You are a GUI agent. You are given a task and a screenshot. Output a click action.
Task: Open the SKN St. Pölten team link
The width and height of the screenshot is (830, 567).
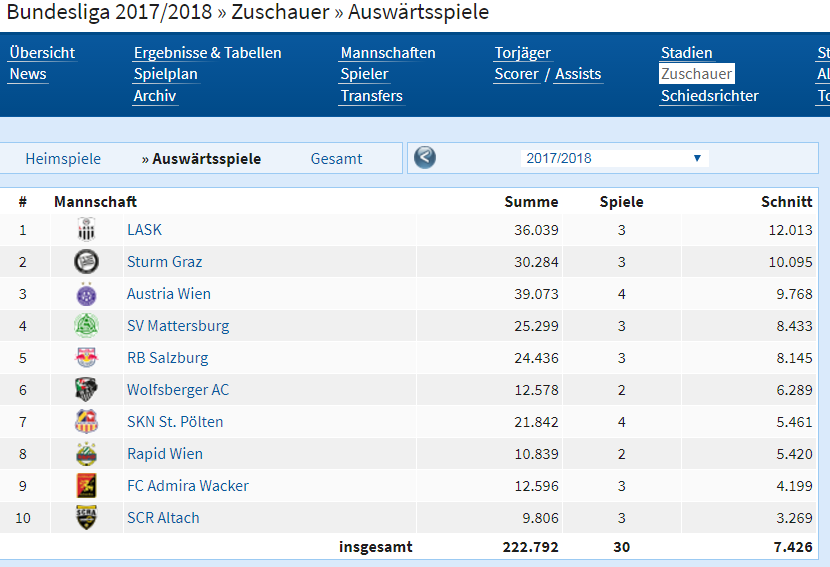pos(175,422)
